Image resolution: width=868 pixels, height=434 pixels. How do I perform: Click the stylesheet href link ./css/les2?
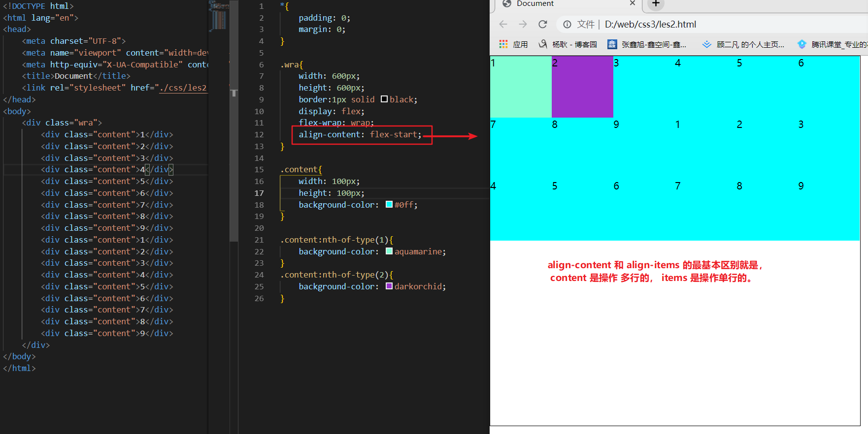(x=183, y=88)
